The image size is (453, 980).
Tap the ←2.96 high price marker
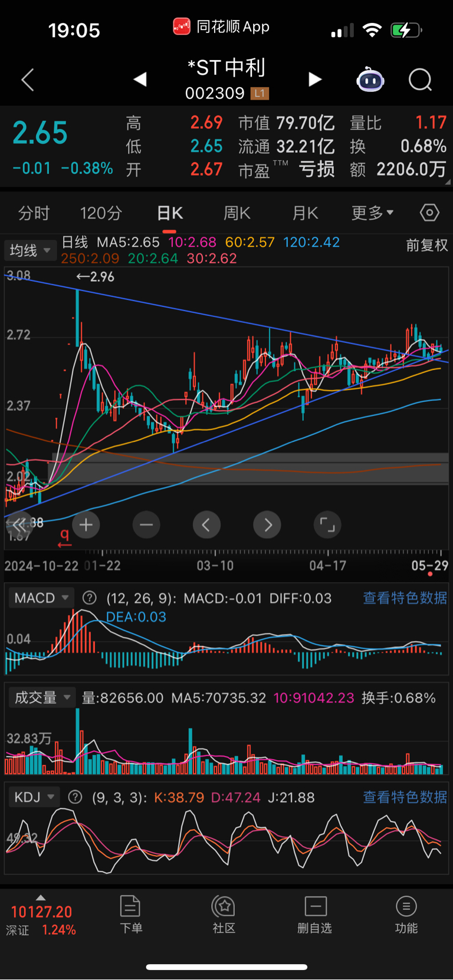[96, 276]
